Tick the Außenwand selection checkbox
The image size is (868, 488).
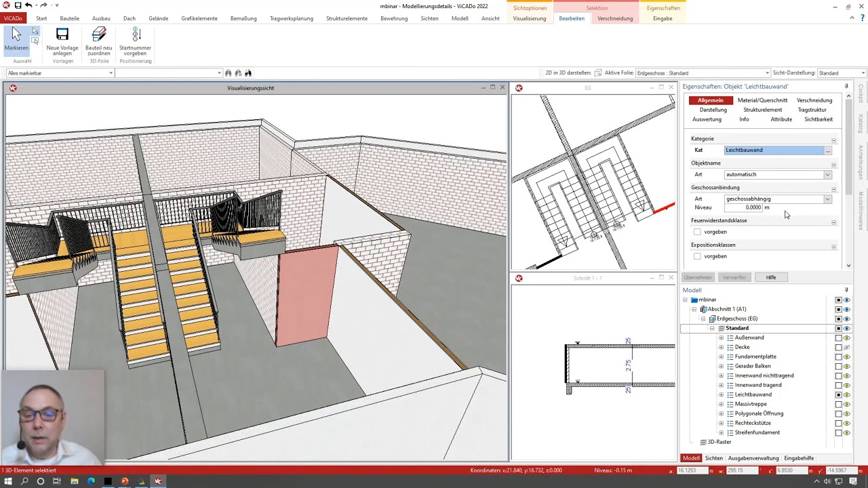(838, 338)
